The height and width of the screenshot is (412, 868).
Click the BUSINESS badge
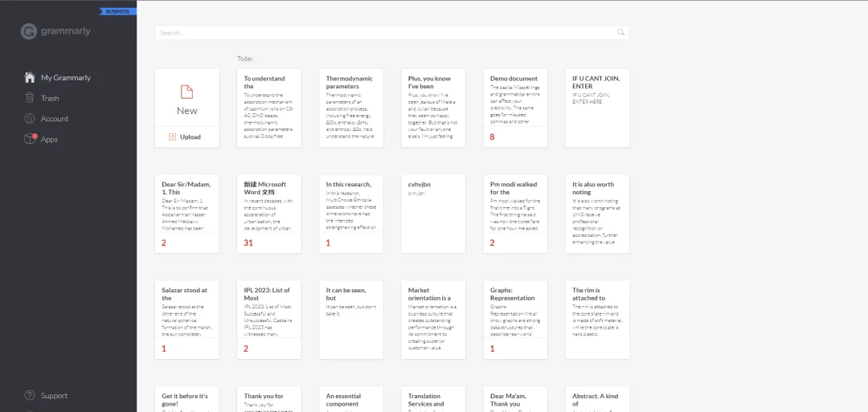tap(117, 11)
